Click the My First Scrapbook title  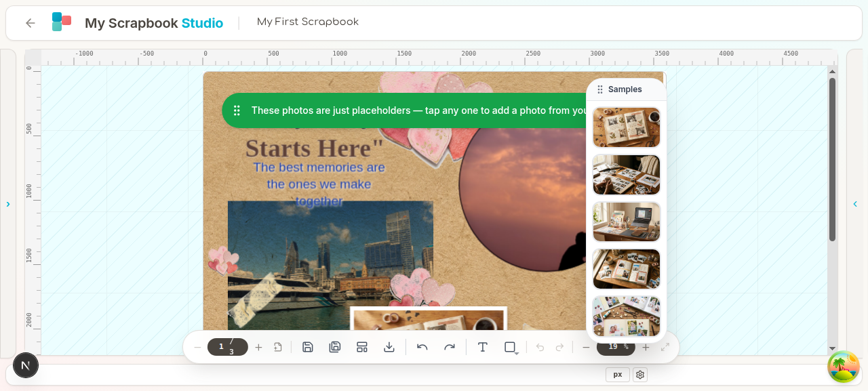tap(308, 22)
